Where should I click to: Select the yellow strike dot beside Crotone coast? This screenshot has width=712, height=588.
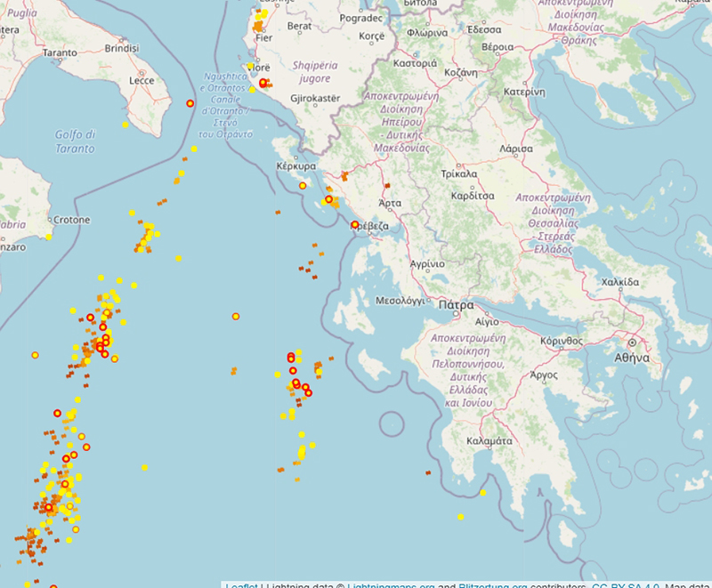49,237
